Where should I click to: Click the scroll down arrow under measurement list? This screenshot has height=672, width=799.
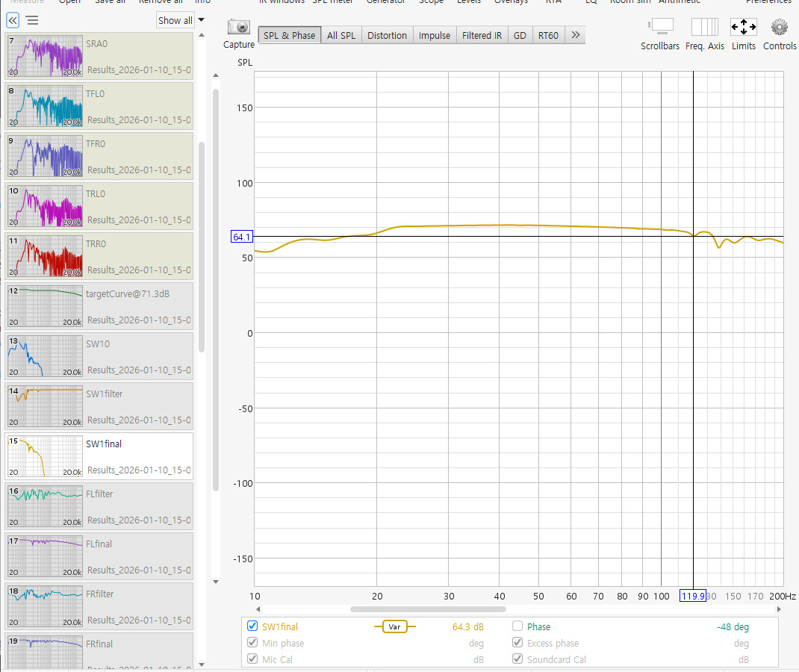click(x=216, y=582)
